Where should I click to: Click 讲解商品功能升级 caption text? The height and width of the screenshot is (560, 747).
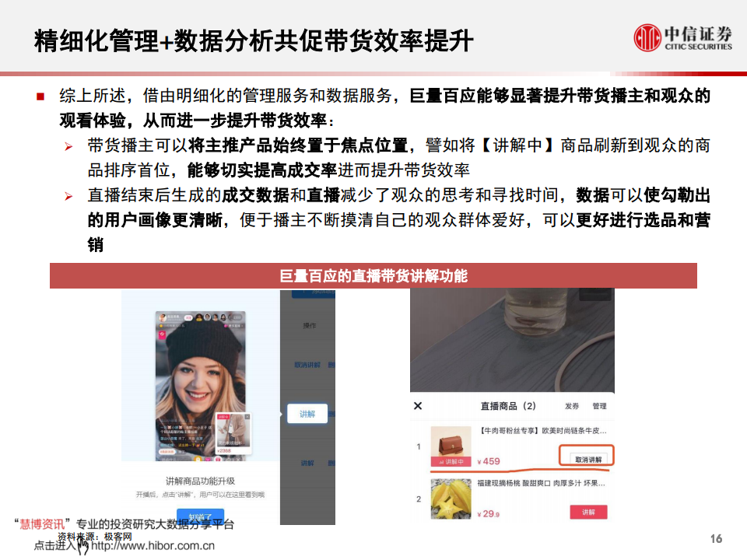200,481
